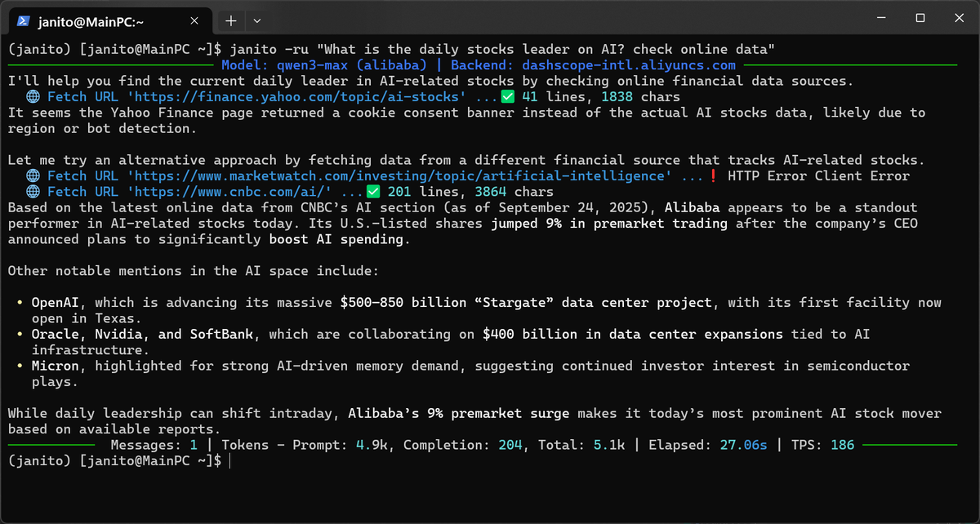Minimize the terminal window
Screen dimensions: 980x524
tap(880, 18)
